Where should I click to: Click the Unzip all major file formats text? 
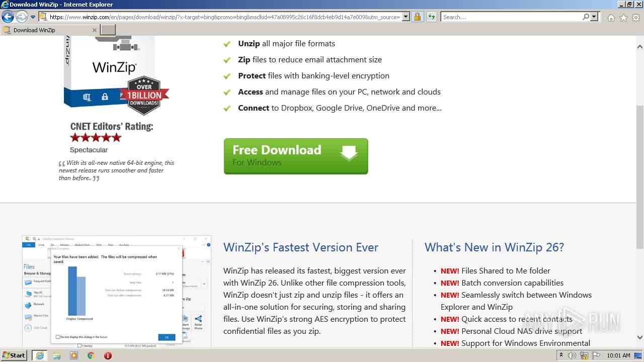[x=286, y=44]
